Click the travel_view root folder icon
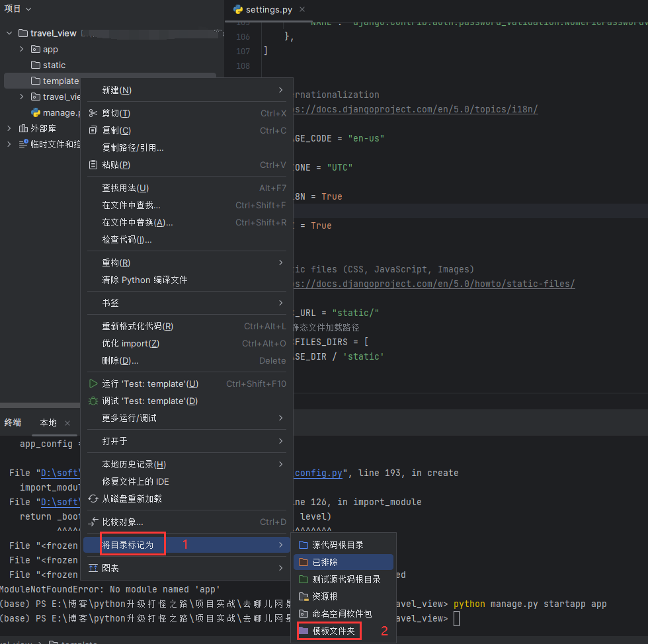The width and height of the screenshot is (648, 644). [23, 33]
